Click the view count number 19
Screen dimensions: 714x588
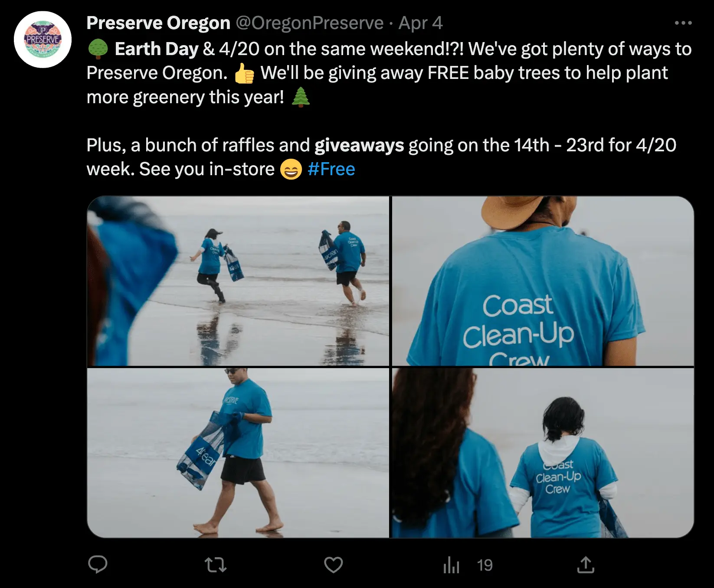point(485,565)
